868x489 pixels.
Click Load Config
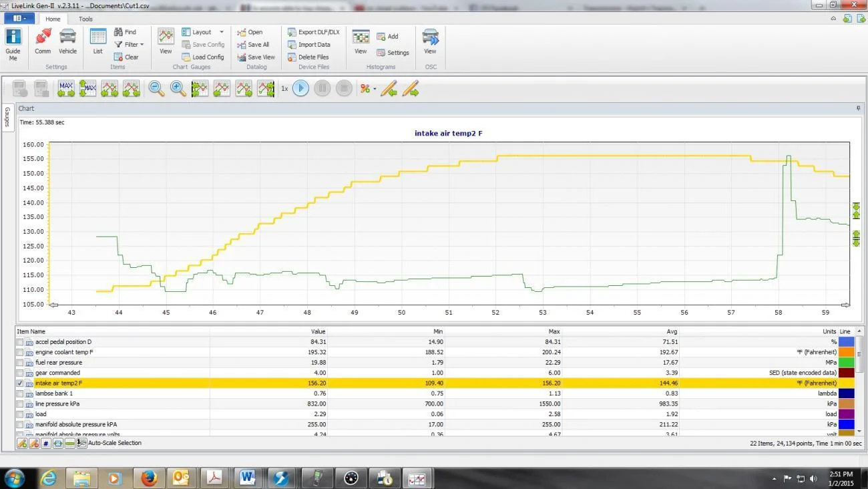coord(203,57)
